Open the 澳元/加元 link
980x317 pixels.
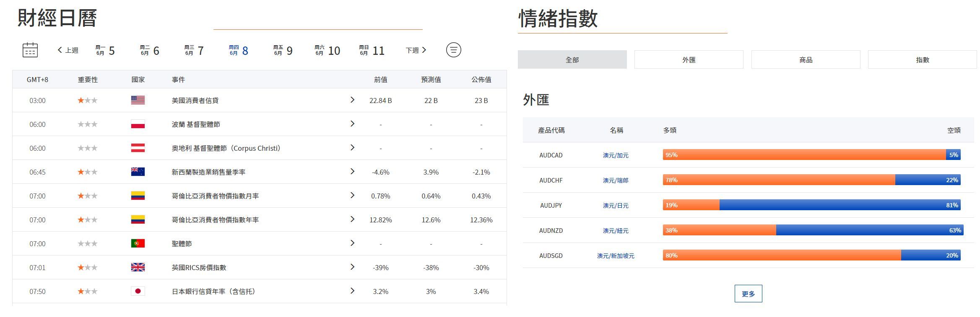[616, 155]
